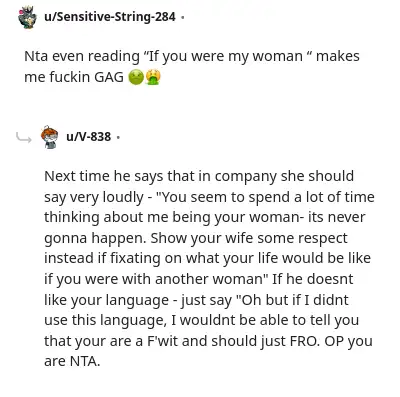This screenshot has height=397, width=400.
Task: Click the vomiting face emoji
Action: [x=153, y=77]
